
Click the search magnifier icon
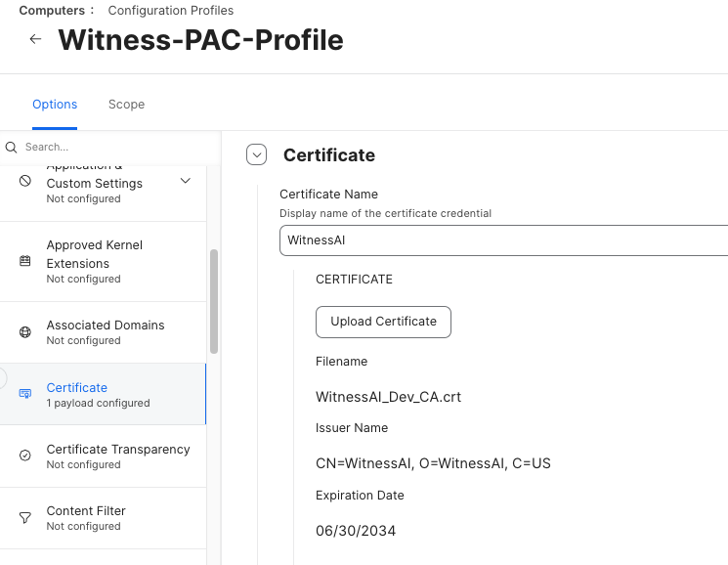(12, 147)
